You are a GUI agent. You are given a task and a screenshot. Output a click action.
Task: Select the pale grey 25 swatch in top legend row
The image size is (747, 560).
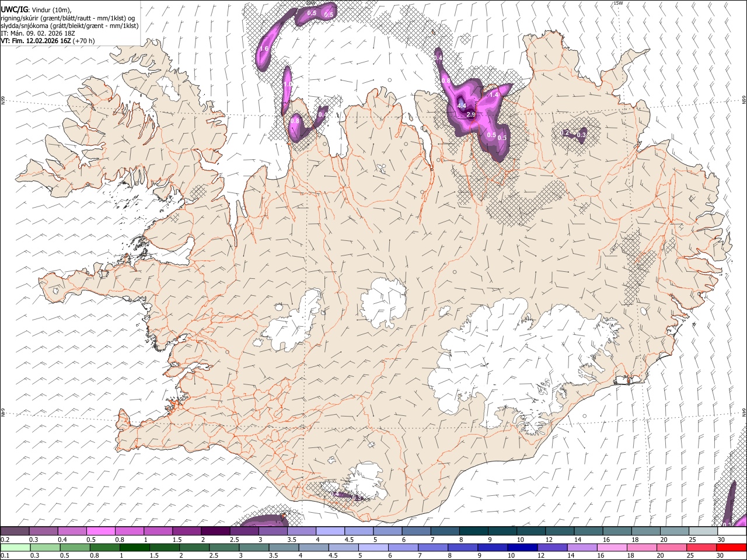pyautogui.click(x=703, y=531)
